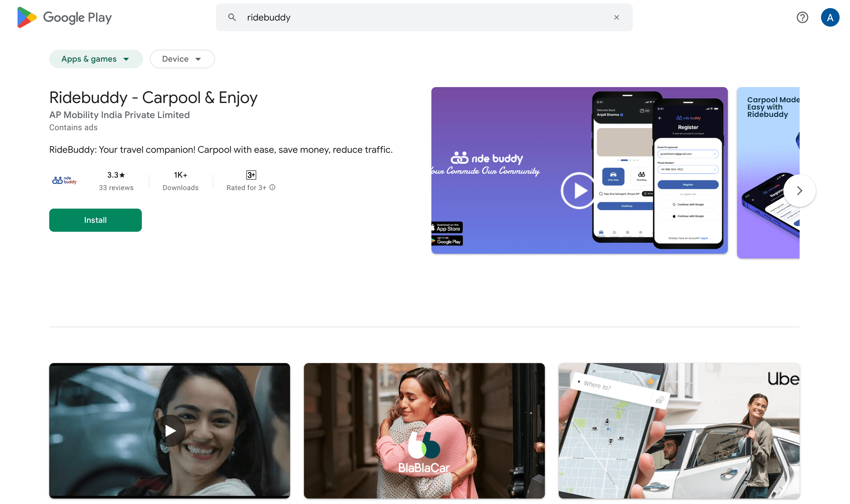Click the 3+ age rating badge
This screenshot has height=504, width=850.
click(251, 175)
